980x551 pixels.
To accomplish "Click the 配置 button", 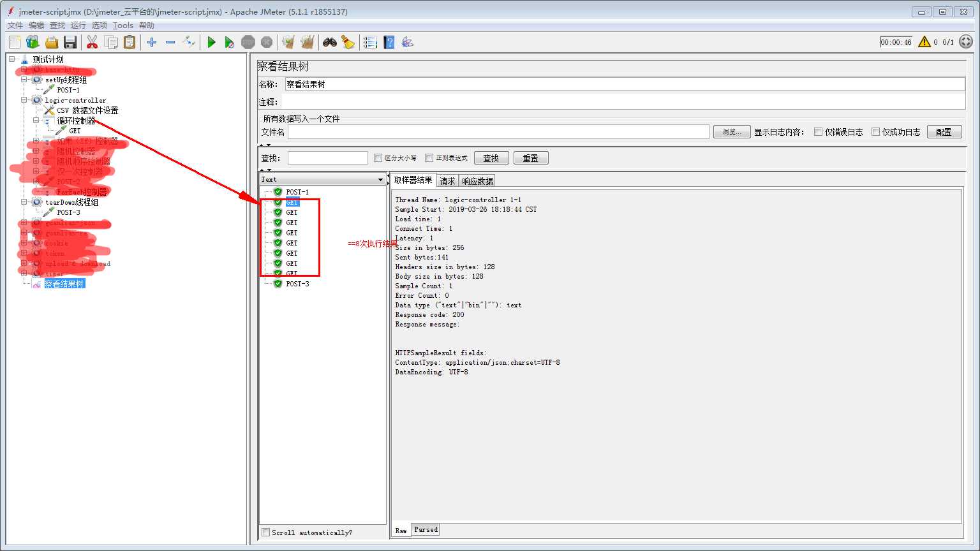I will click(x=944, y=132).
